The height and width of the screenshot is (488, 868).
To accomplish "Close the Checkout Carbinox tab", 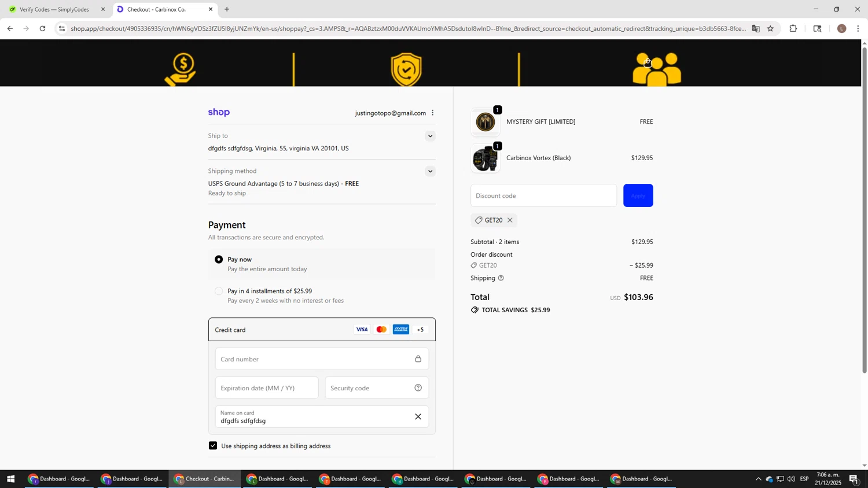I will pyautogui.click(x=211, y=9).
